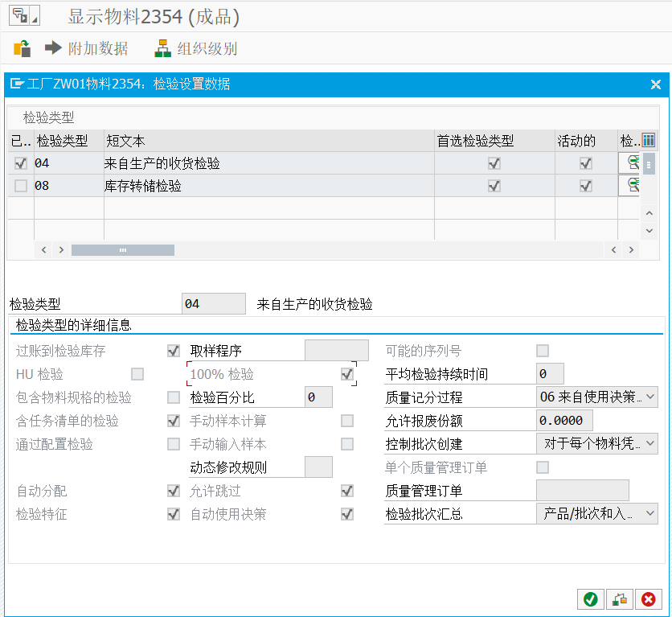The image size is (672, 617).
Task: Click table vertical scroll up arrow
Action: pos(649,213)
